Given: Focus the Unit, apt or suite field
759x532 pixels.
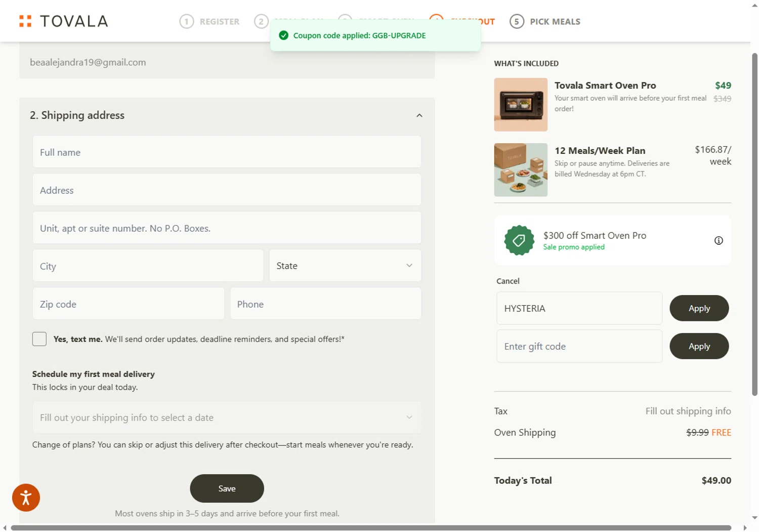Looking at the screenshot, I should point(227,228).
